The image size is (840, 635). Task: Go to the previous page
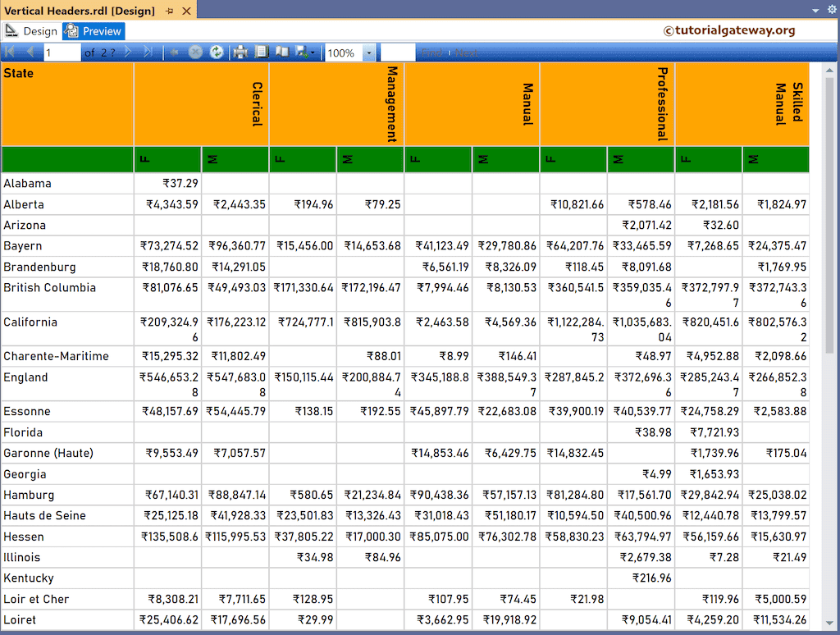pyautogui.click(x=30, y=52)
